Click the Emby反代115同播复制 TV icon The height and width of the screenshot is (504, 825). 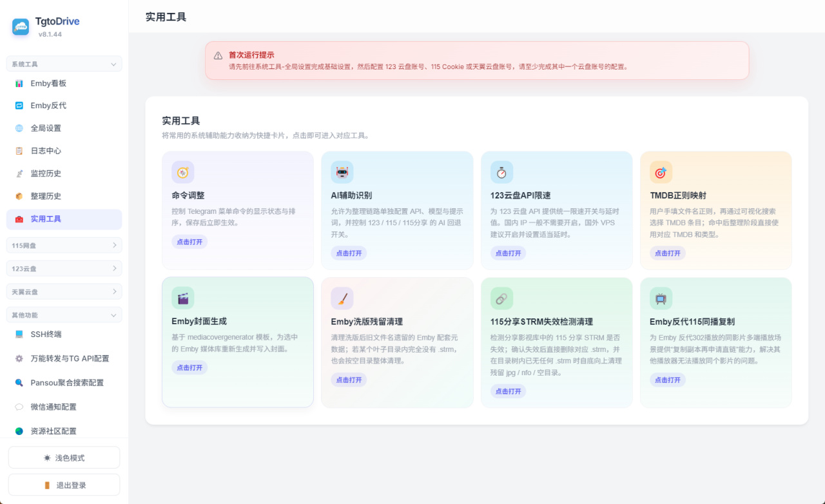click(x=661, y=298)
